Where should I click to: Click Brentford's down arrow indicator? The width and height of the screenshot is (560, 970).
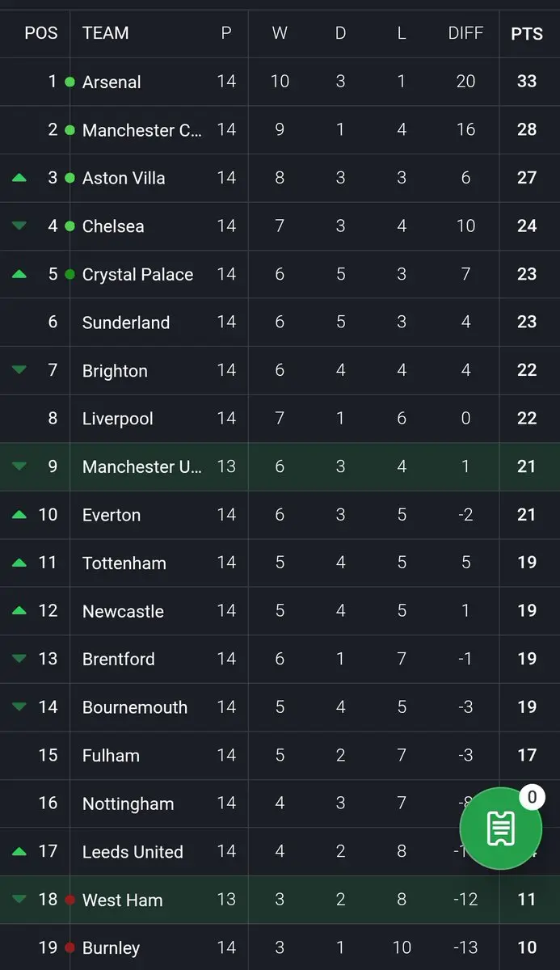click(19, 659)
